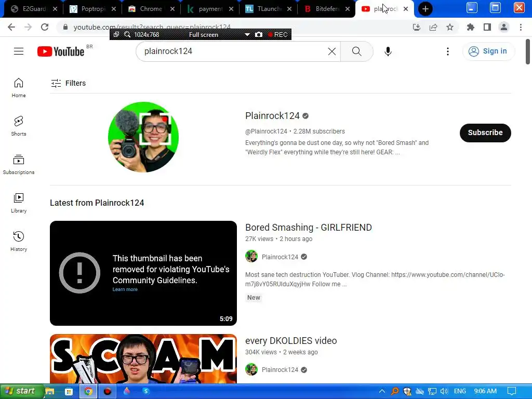Click the YouTube logo
This screenshot has width=532, height=399.
coord(61,51)
